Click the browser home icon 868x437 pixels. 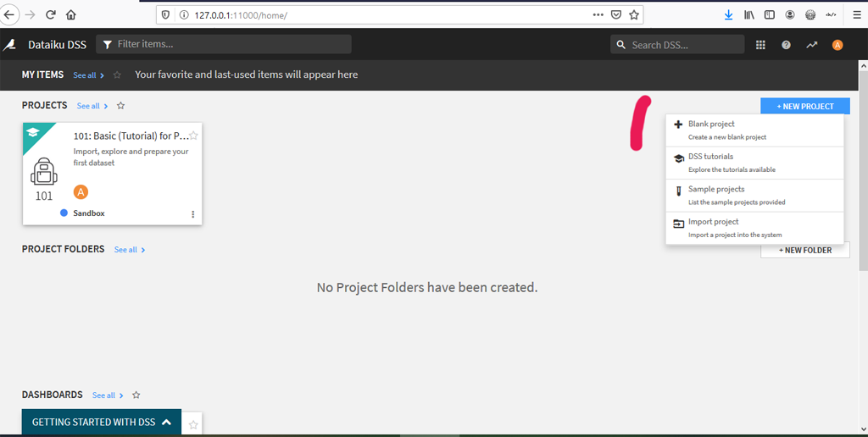pos(71,15)
